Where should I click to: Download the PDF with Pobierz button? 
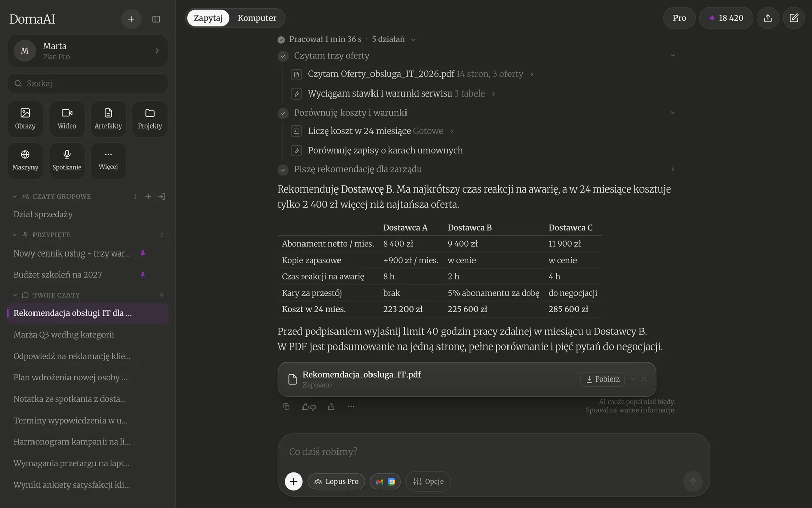602,379
